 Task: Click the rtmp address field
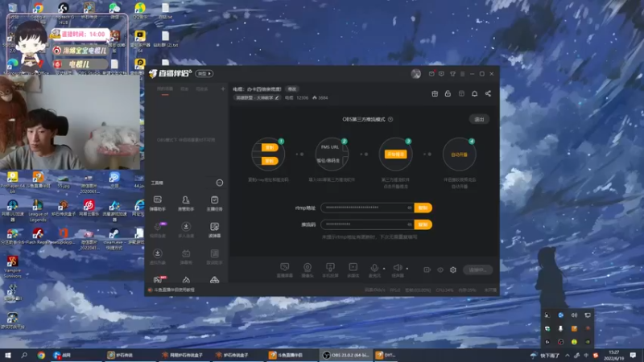pos(367,208)
